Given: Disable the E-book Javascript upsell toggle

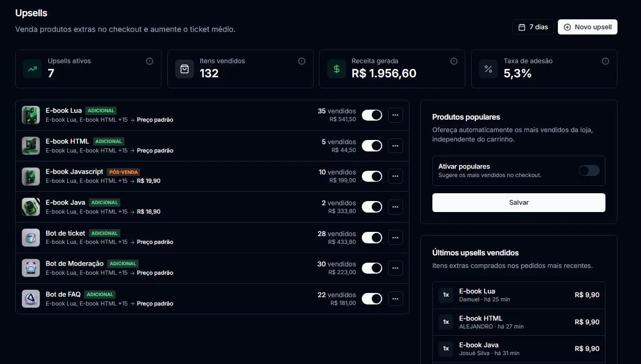Looking at the screenshot, I should click(x=372, y=177).
